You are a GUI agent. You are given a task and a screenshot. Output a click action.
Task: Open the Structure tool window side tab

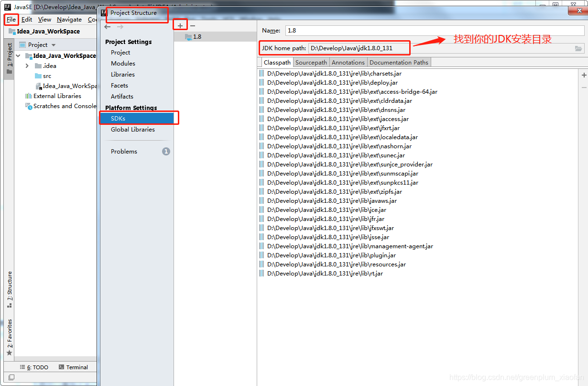(x=9, y=289)
